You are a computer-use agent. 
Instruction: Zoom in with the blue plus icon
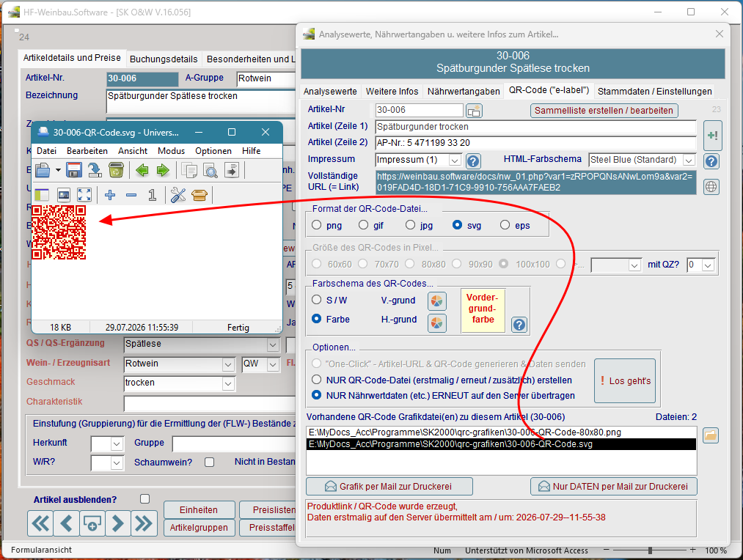pyautogui.click(x=110, y=194)
